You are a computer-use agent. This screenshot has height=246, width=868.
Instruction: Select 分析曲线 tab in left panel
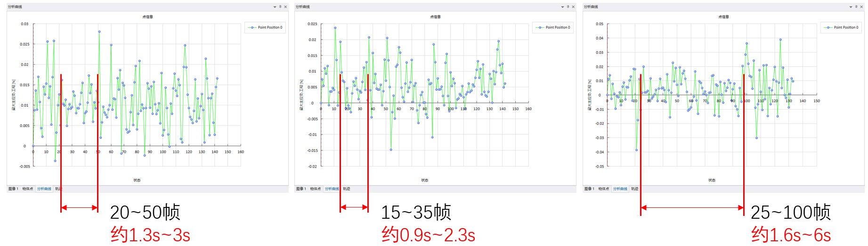point(44,189)
